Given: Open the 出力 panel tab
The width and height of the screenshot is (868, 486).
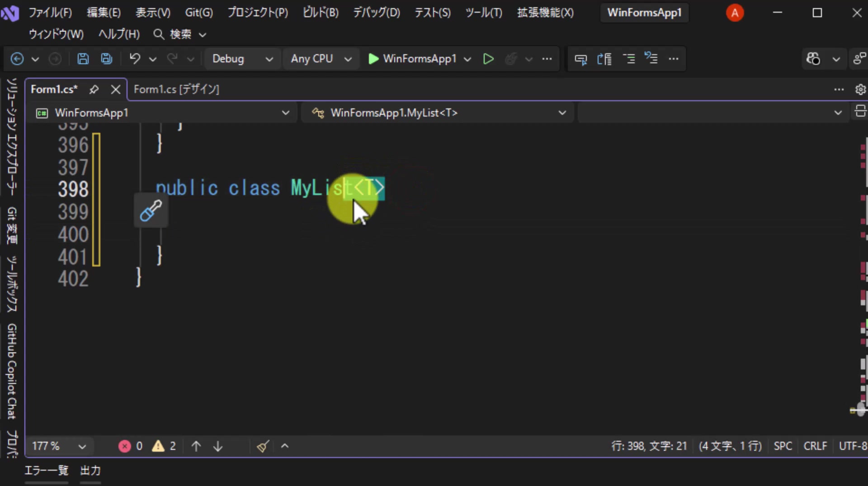Looking at the screenshot, I should 90,471.
